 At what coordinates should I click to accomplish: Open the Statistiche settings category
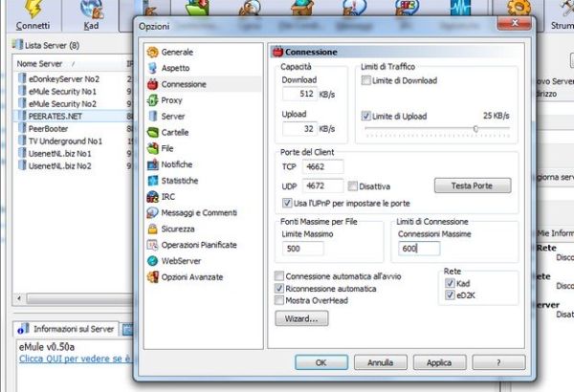point(173,181)
